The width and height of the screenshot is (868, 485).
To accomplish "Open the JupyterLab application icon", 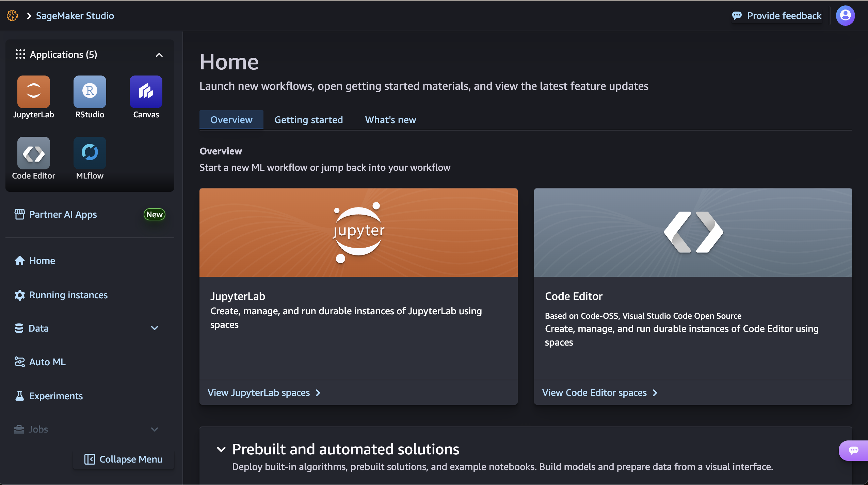I will (x=33, y=91).
